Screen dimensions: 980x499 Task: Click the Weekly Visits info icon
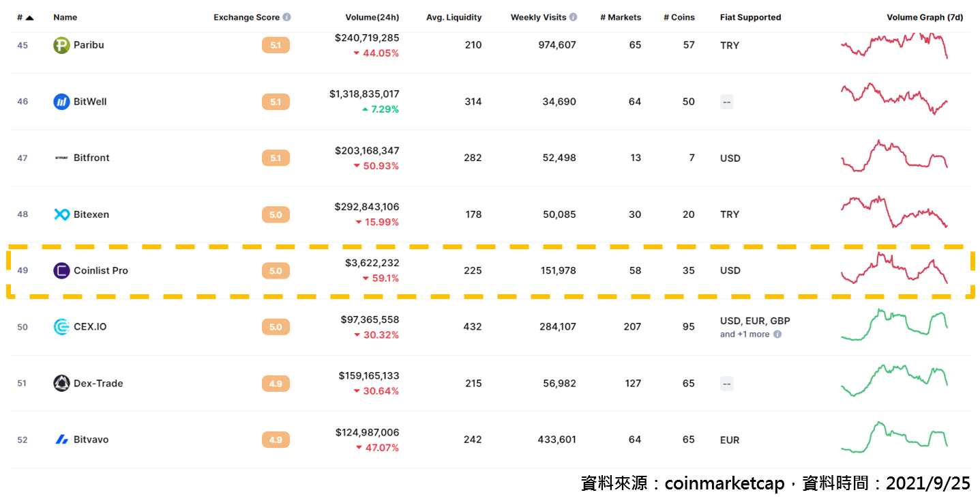point(574,17)
